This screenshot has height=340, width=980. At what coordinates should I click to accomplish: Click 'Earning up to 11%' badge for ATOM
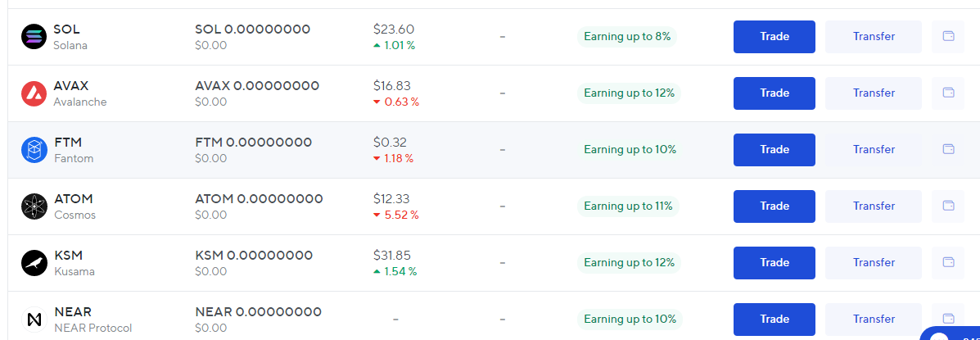coord(627,206)
